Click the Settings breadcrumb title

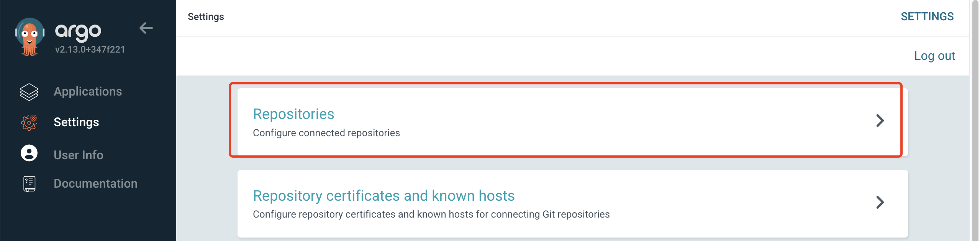tap(206, 17)
